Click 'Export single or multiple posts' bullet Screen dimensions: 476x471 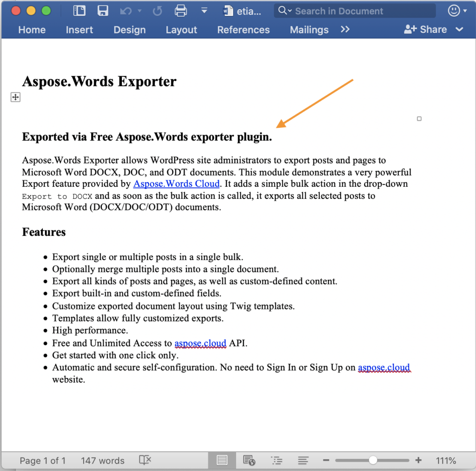click(x=147, y=257)
